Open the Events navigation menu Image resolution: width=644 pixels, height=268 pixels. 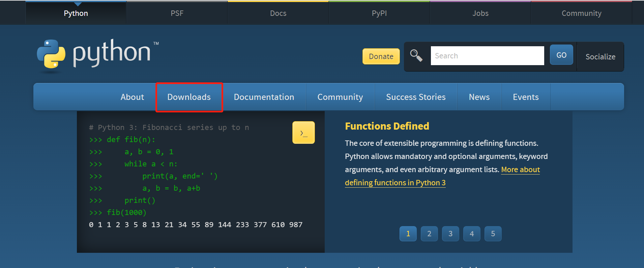(x=526, y=97)
